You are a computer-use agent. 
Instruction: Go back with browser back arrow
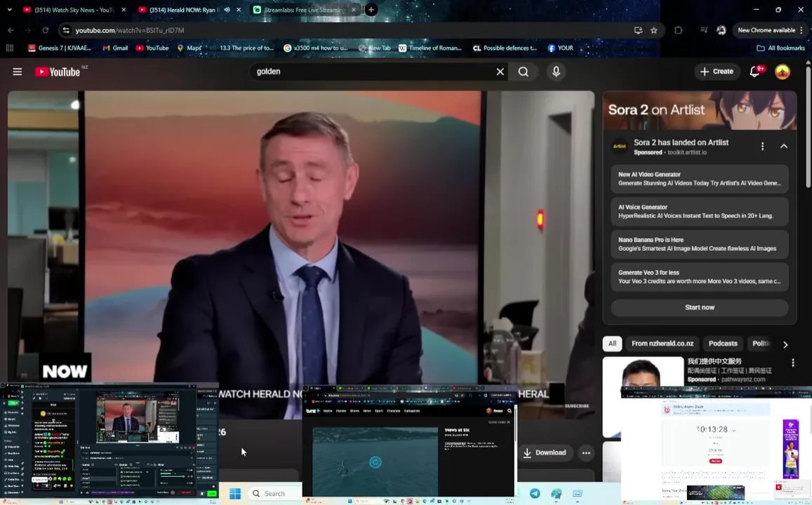point(11,31)
